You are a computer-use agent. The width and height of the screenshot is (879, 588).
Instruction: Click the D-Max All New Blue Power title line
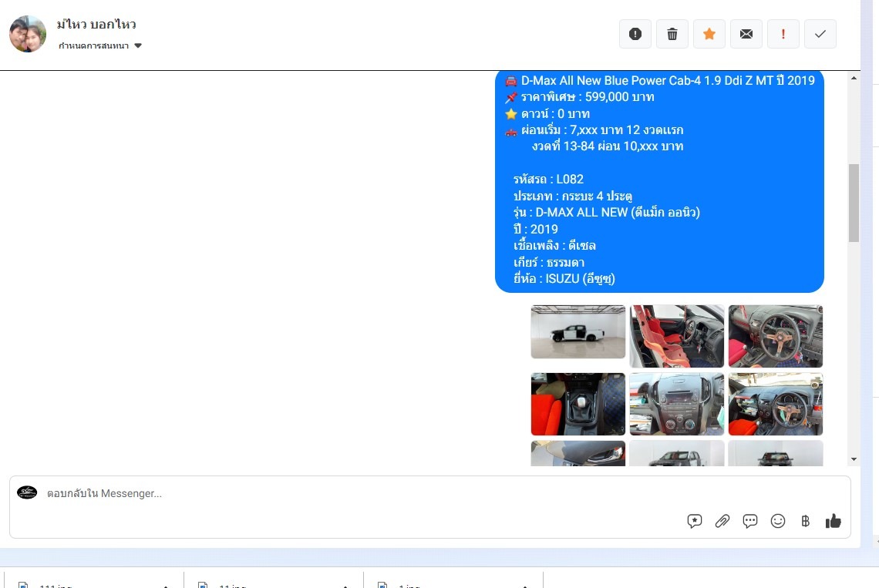(x=660, y=81)
